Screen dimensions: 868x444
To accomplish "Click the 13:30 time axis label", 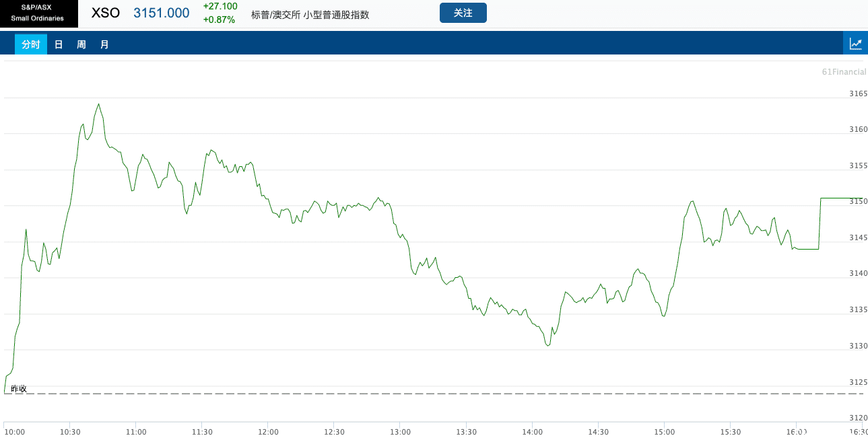I will (x=466, y=432).
